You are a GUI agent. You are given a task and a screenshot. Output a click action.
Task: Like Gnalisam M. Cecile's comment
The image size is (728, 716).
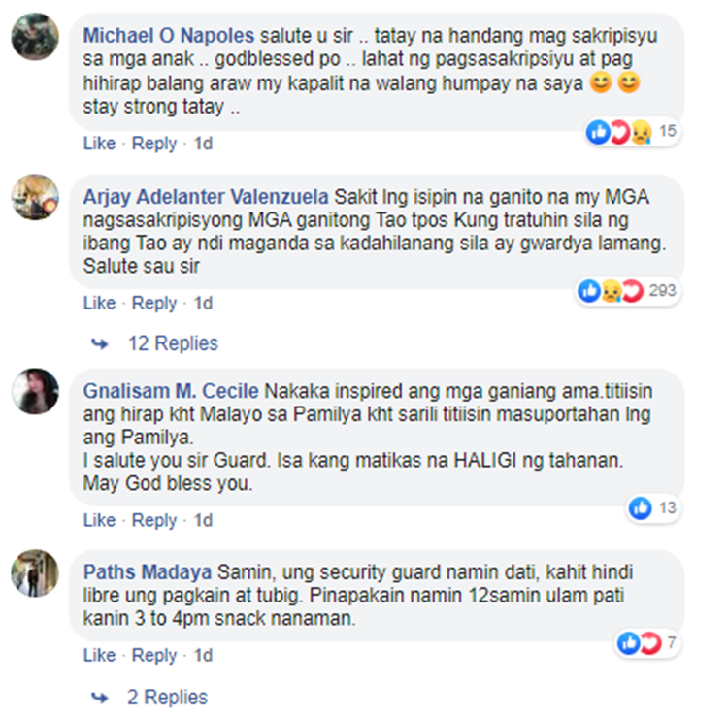point(99,520)
